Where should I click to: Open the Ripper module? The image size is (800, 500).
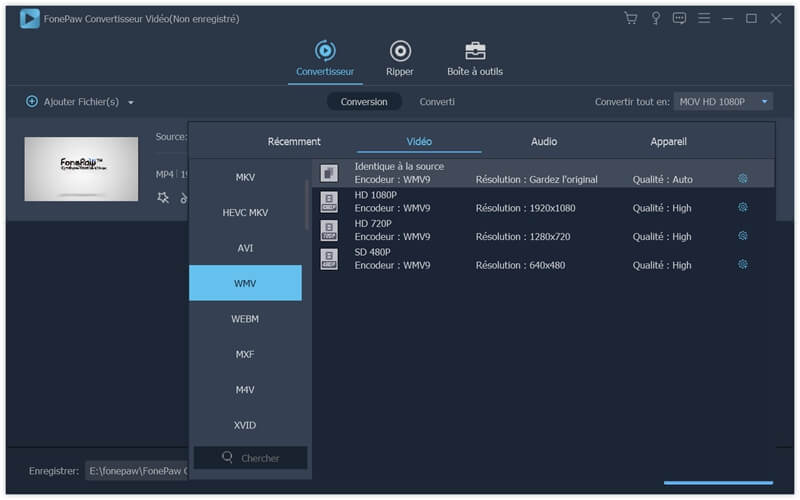(400, 59)
